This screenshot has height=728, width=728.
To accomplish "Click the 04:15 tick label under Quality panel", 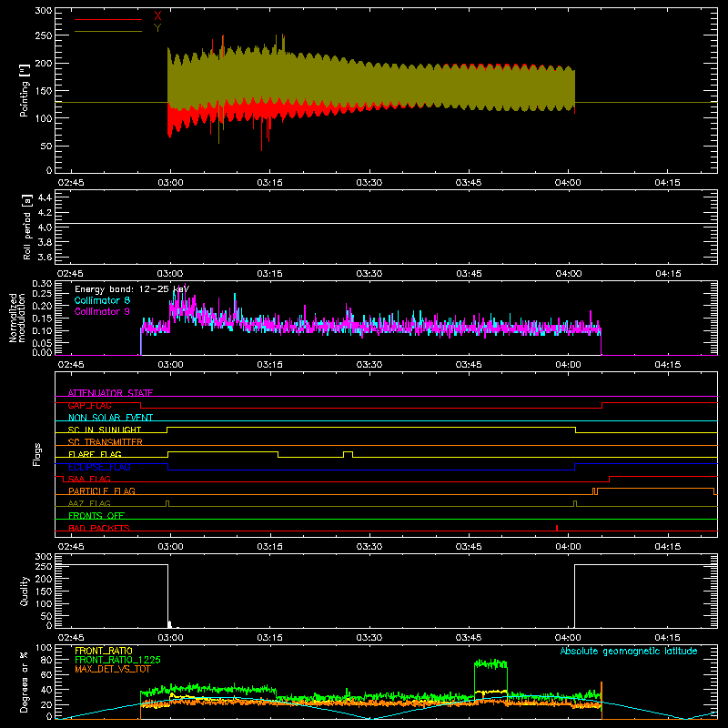I will click(668, 638).
